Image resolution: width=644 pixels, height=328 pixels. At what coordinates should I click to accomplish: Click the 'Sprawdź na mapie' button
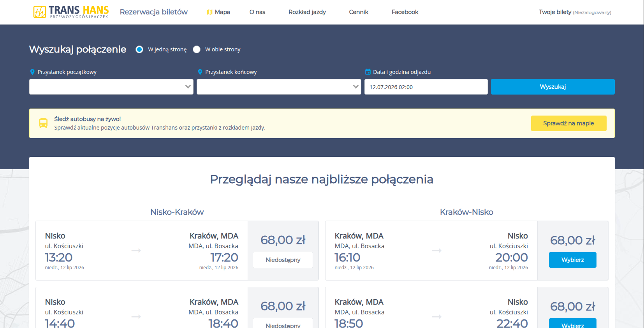568,123
